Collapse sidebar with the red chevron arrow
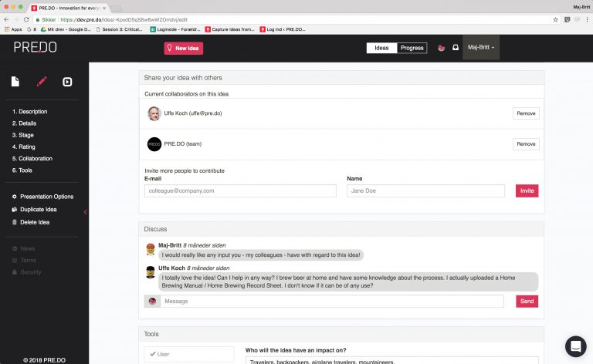593x364 pixels. click(86, 212)
